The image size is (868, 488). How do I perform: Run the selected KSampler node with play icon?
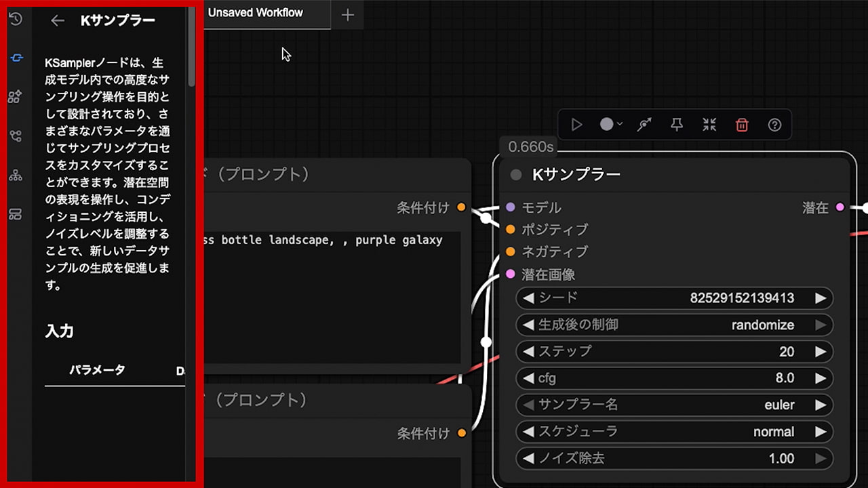576,125
